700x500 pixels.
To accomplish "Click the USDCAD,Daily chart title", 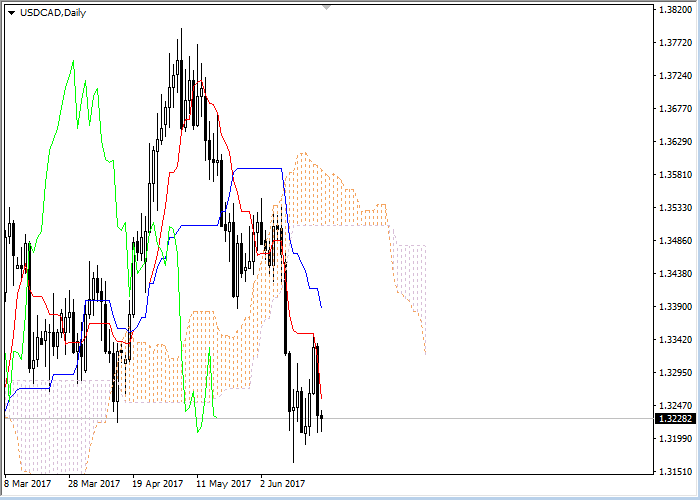I will tap(53, 13).
